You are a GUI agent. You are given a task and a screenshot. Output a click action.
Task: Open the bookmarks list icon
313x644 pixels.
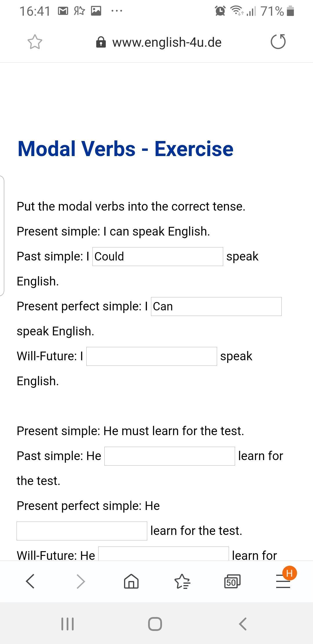pos(182,581)
